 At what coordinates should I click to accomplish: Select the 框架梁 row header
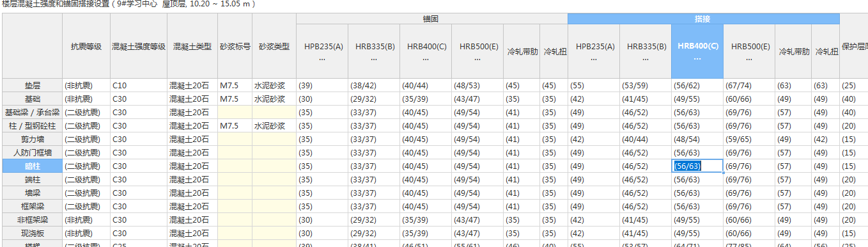[x=32, y=207]
